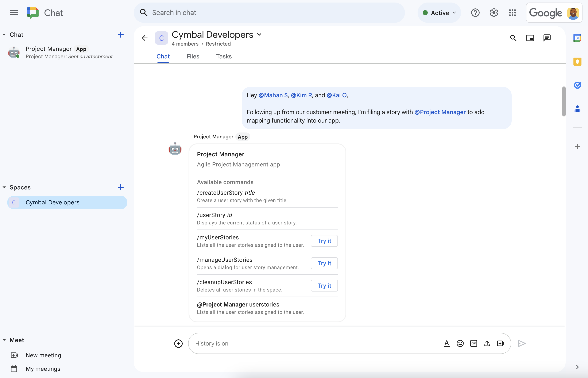Collapse the Spaces section expander
588x378 pixels.
click(x=4, y=187)
